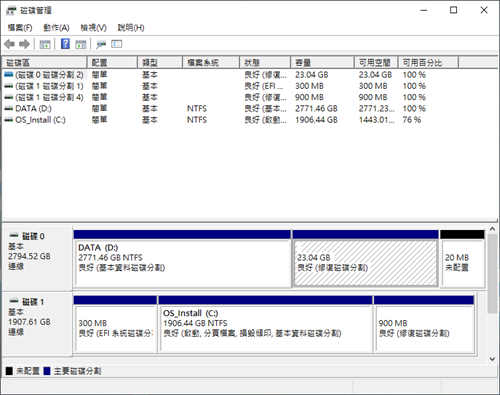The width and height of the screenshot is (500, 395).
Task: Click the 1906.44 GB capacity cell in the list
Action: tap(316, 120)
